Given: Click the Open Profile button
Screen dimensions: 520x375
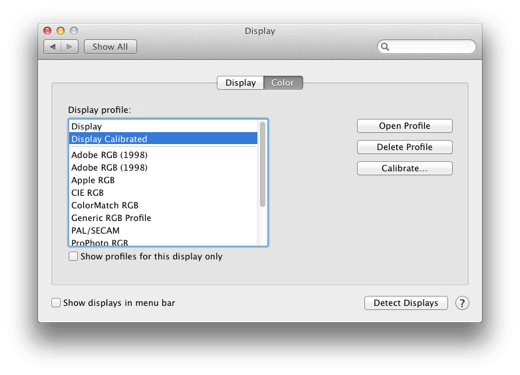Looking at the screenshot, I should [x=405, y=126].
